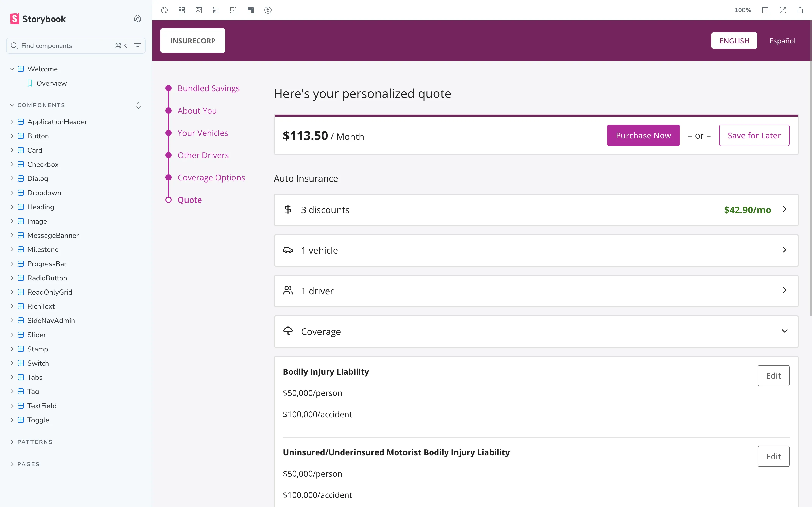Open the backgrounds image toolbar icon
The width and height of the screenshot is (812, 507).
[199, 10]
